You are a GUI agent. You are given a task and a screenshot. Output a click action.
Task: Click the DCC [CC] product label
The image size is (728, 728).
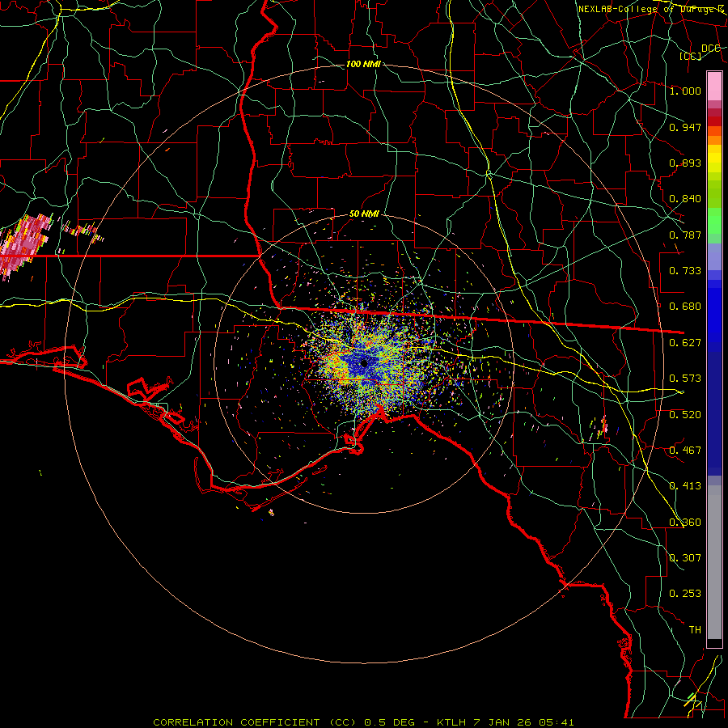699,52
